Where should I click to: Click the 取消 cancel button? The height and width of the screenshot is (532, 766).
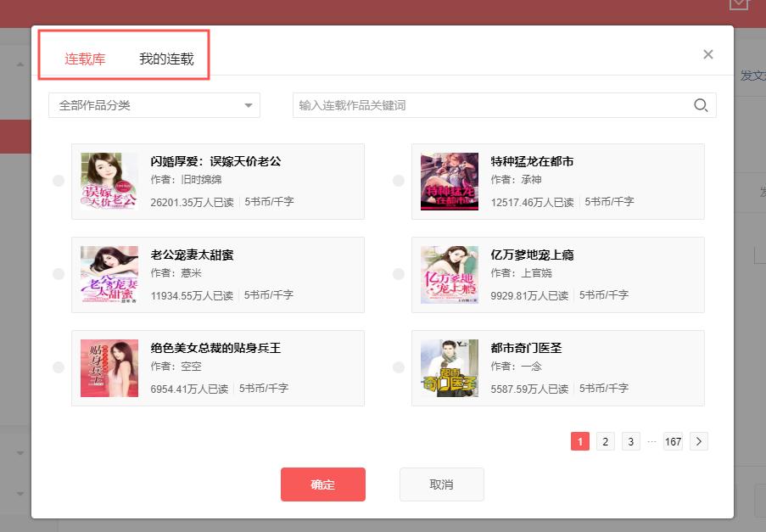point(441,484)
